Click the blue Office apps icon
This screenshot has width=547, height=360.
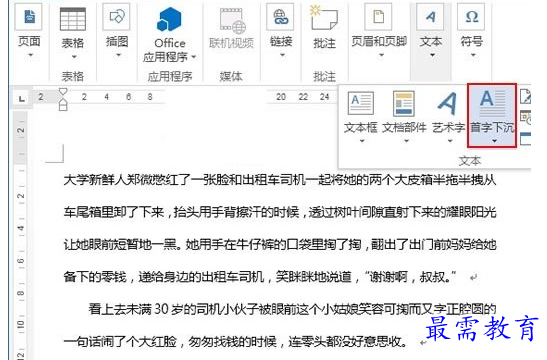(x=169, y=20)
